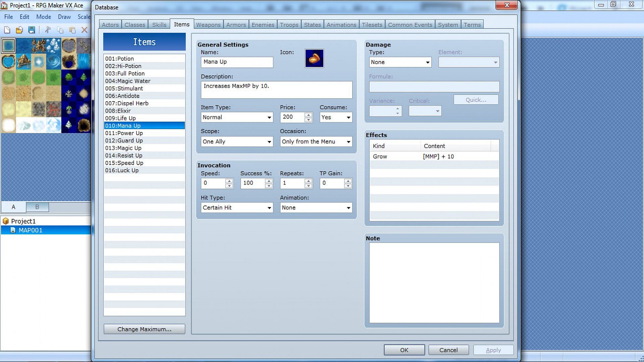Click the Change Maximum button
The image size is (644, 362).
pyautogui.click(x=144, y=329)
